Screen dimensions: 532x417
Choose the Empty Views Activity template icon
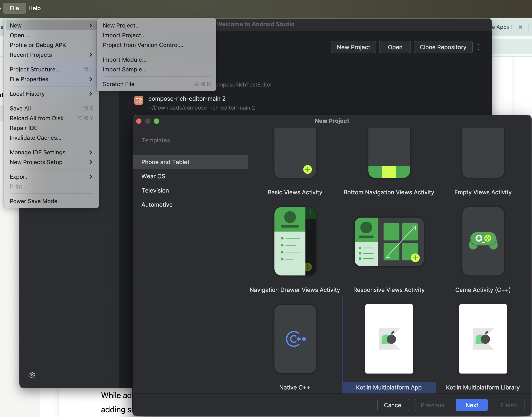[483, 153]
